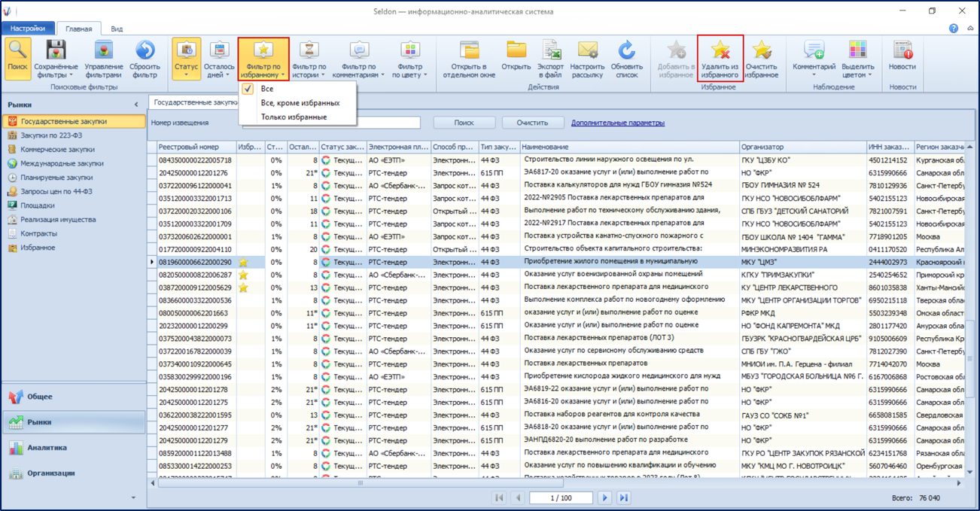Collapse the Рынки side panel

(x=136, y=105)
